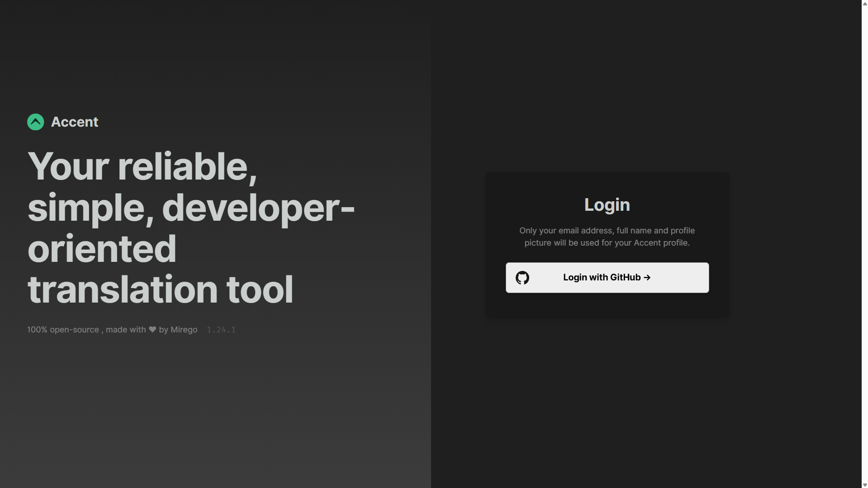Click the Accent wordmark text
The width and height of the screenshot is (868, 488).
(x=75, y=122)
